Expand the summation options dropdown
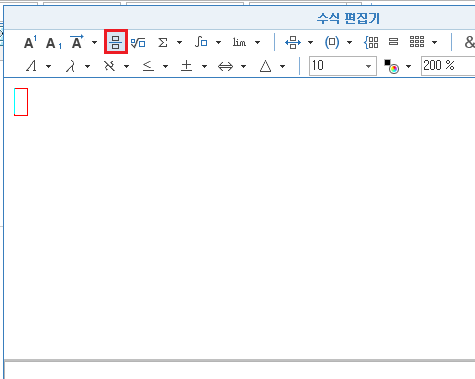475x379 pixels. [x=179, y=42]
